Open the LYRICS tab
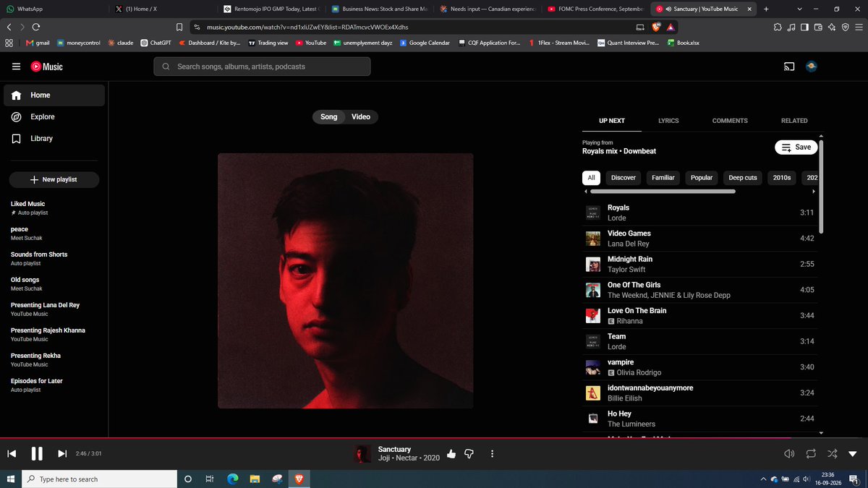Screen dimensions: 868x488 668,121
